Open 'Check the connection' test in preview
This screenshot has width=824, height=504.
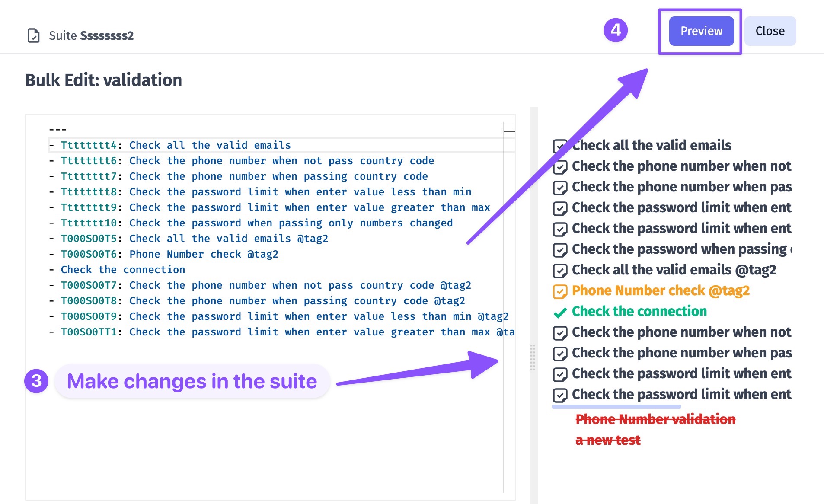tap(639, 311)
